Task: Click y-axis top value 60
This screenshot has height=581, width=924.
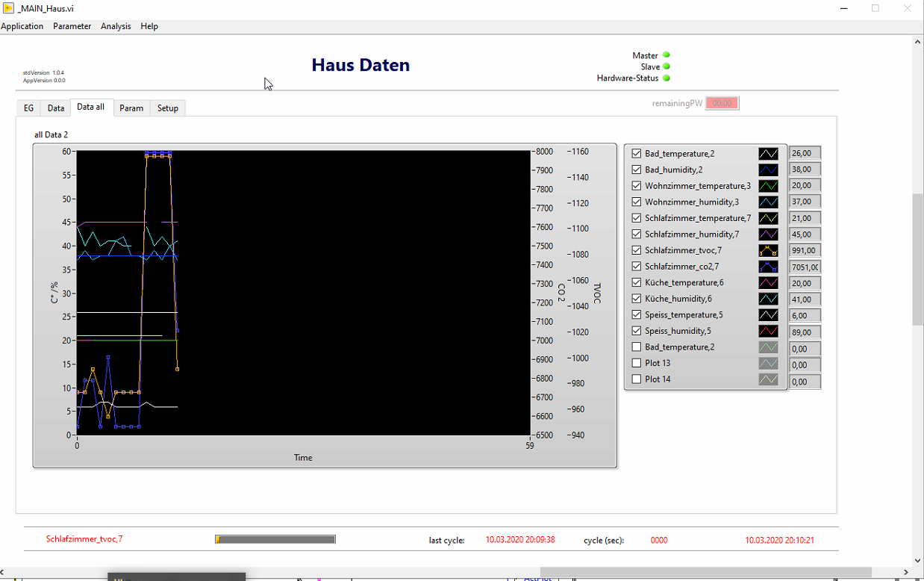Action: pos(66,152)
